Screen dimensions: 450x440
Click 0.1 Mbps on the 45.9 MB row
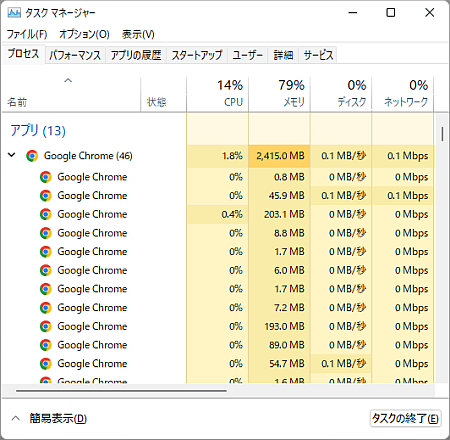408,196
